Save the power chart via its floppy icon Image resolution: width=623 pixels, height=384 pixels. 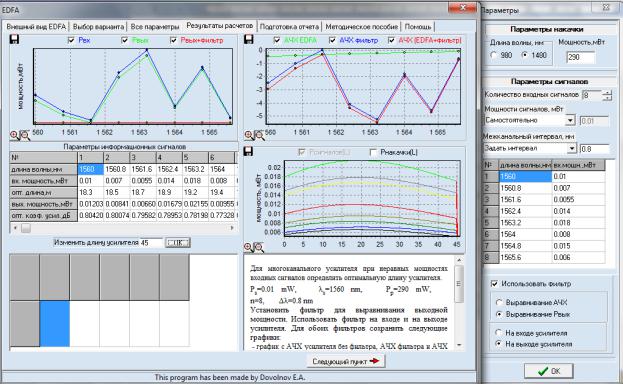point(14,39)
